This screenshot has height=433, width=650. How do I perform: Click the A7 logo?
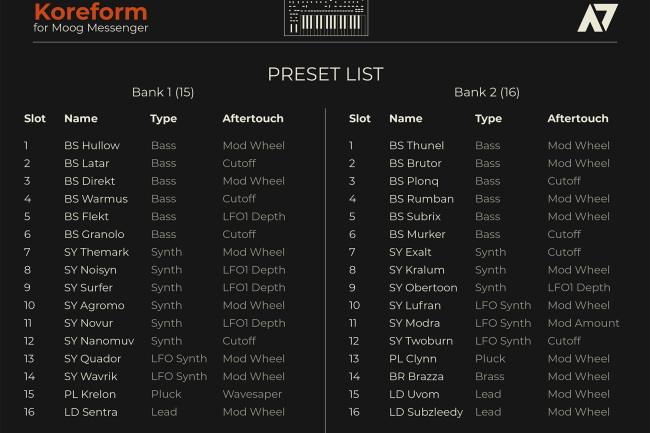[597, 18]
